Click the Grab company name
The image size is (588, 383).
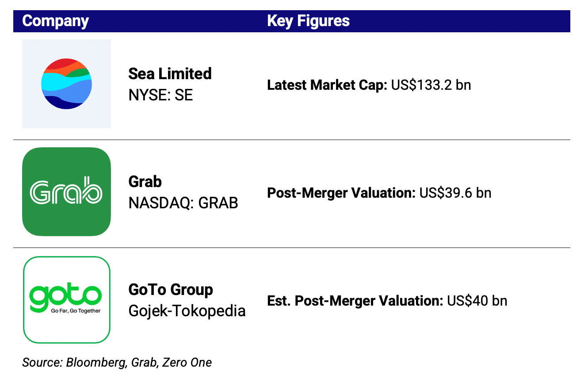tap(145, 181)
